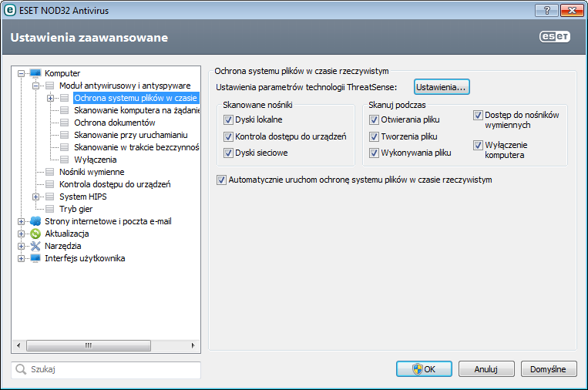588x390 pixels.
Task: Click Anuluj to cancel
Action: pyautogui.click(x=486, y=369)
